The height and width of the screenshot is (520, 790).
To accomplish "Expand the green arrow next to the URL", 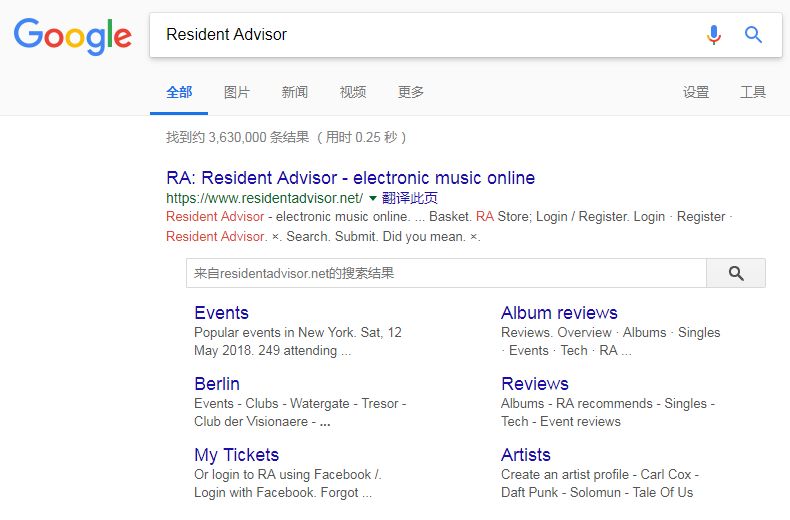I will click(x=373, y=198).
